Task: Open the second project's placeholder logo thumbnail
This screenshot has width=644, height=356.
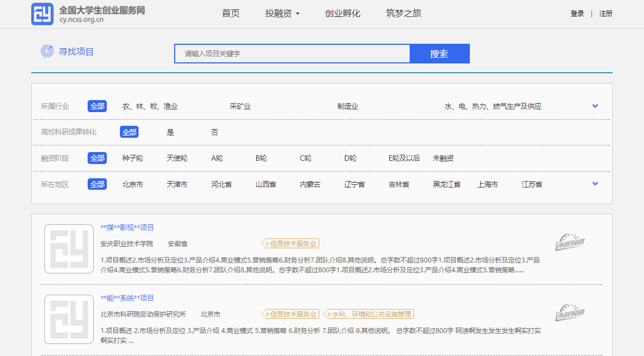Action: 69,319
